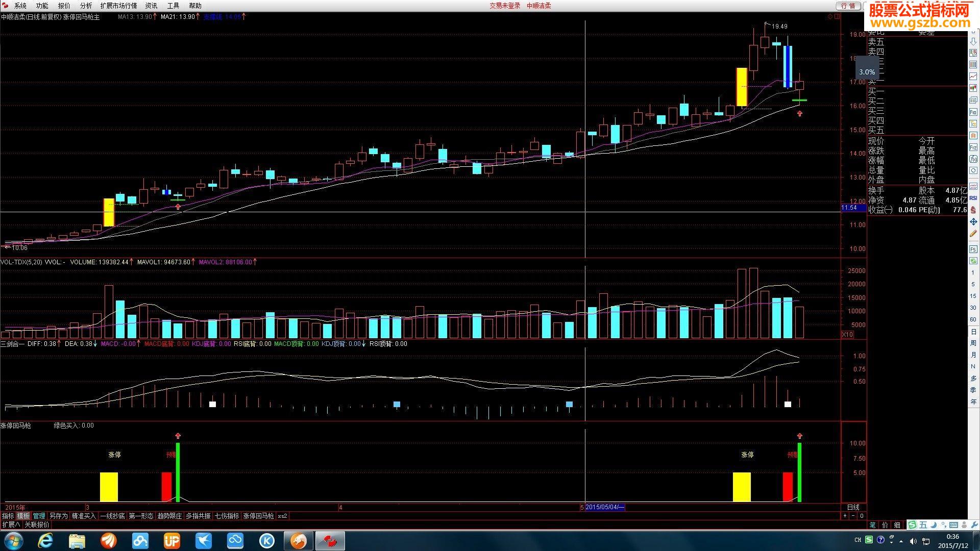Switch to the 指标 tab
Image resolution: width=980 pixels, height=551 pixels.
[x=8, y=516]
